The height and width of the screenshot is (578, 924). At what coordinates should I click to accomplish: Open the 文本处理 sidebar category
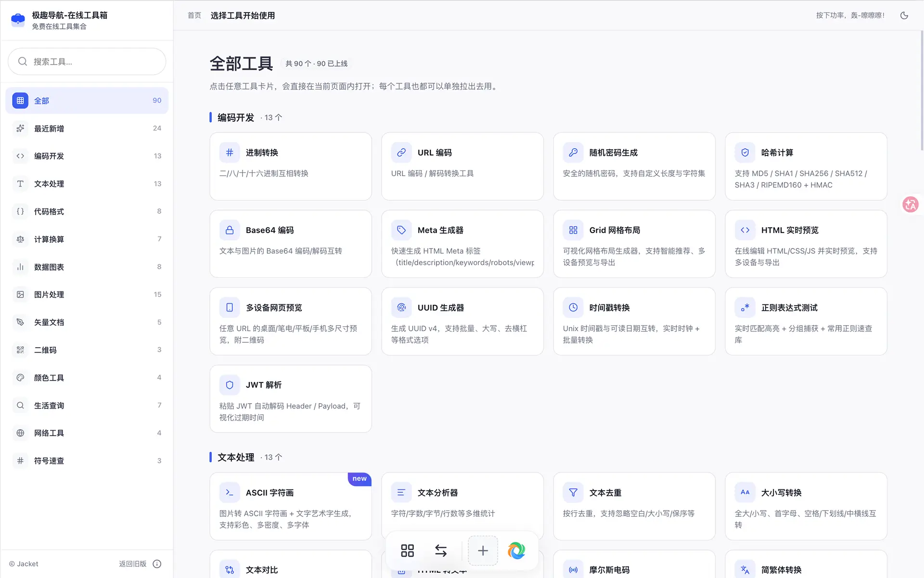[87, 184]
